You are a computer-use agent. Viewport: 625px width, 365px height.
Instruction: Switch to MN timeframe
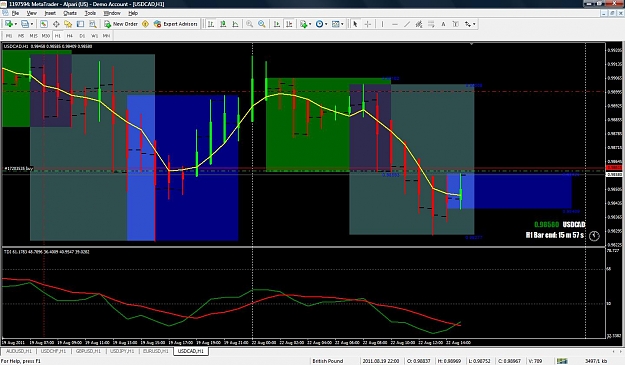[x=106, y=36]
